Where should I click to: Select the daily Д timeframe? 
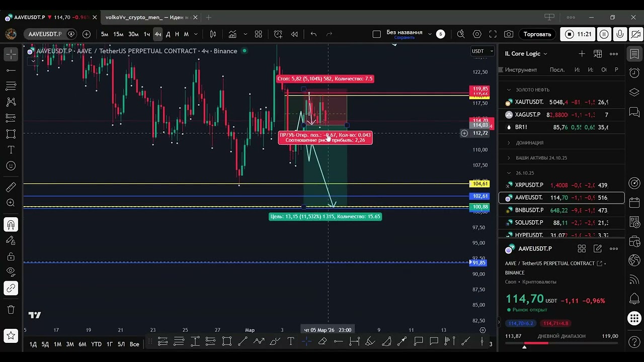(168, 34)
